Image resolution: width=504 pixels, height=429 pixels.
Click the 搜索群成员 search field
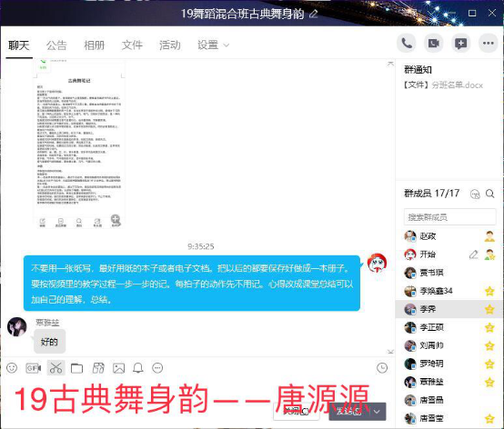tap(449, 217)
